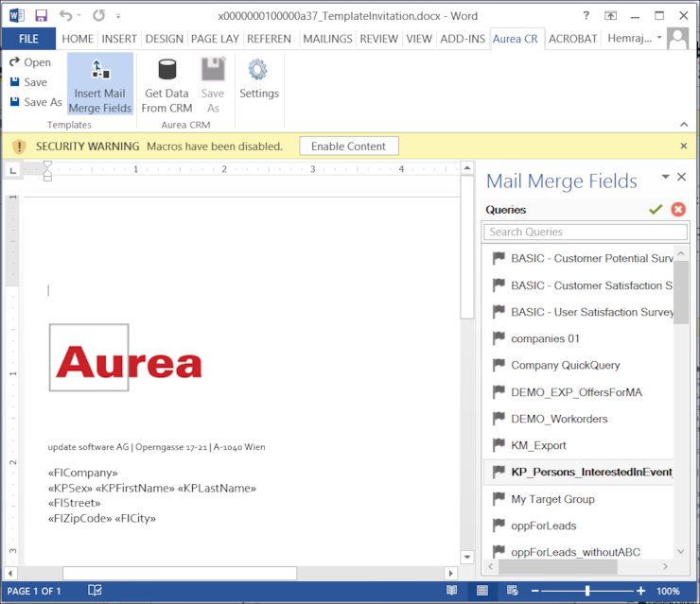Click the document horizontal scrollbar right arrow
This screenshot has height=604, width=700.
(450, 573)
